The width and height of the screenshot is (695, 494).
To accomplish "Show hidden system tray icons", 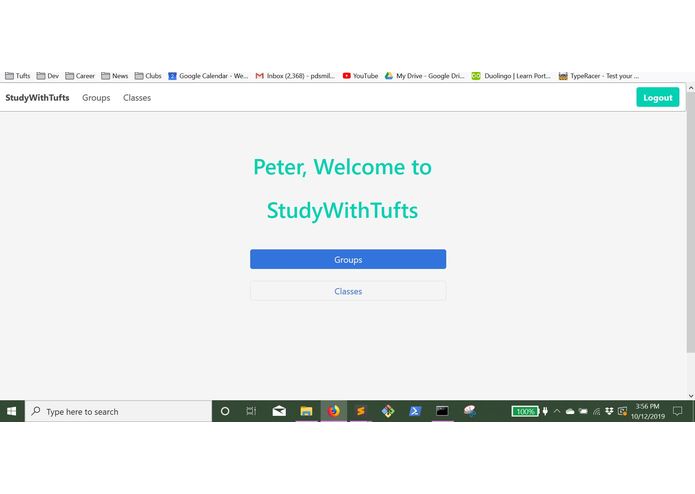I will [557, 412].
